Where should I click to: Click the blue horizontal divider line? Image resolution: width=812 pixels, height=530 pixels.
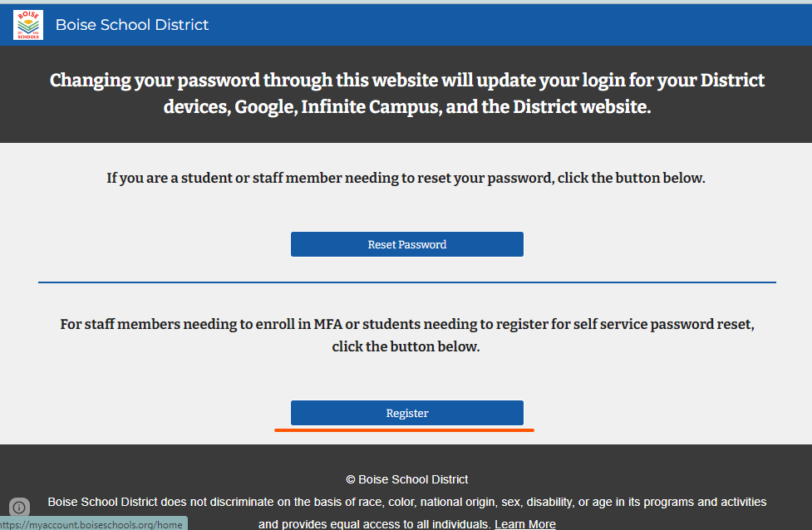click(407, 282)
